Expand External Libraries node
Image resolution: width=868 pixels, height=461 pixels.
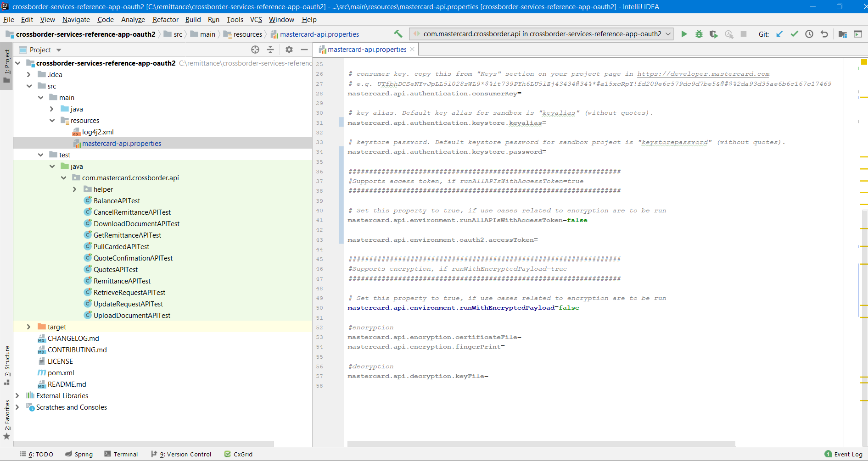pyautogui.click(x=17, y=395)
